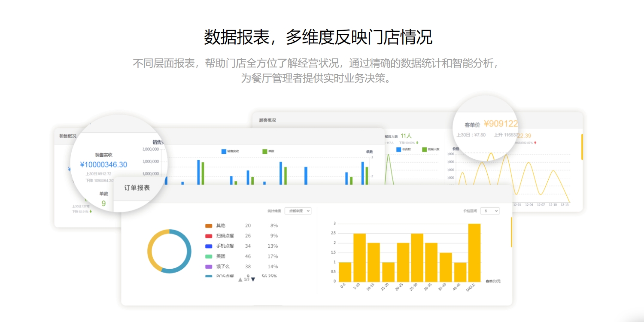The image size is (644, 322).
Task: Click the 美团 legend row label
Action: pyautogui.click(x=221, y=256)
